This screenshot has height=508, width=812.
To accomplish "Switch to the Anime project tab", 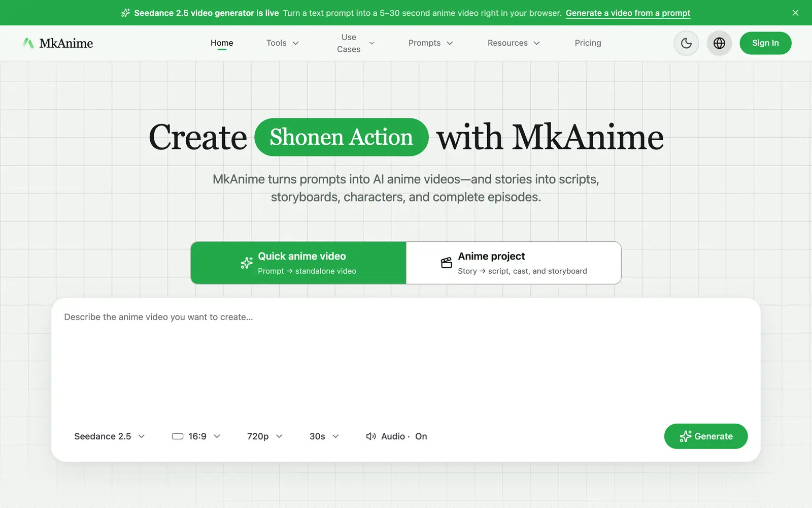I will [514, 263].
